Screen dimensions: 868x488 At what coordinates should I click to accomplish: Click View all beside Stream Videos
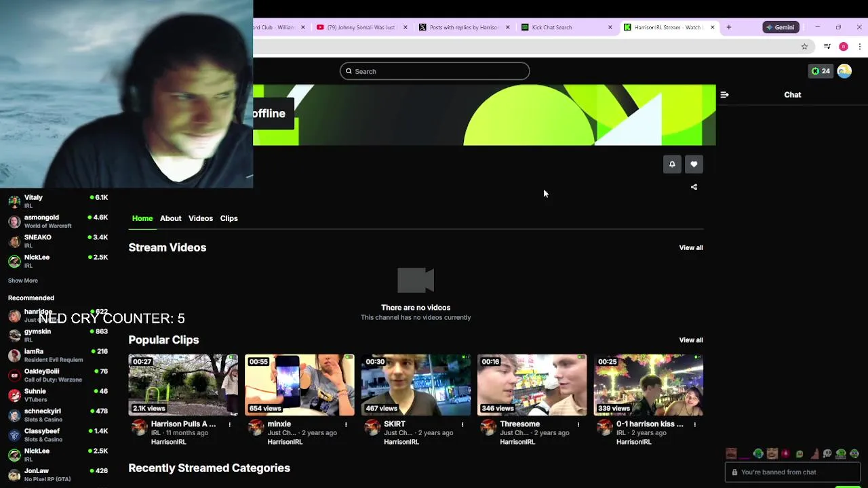point(691,247)
